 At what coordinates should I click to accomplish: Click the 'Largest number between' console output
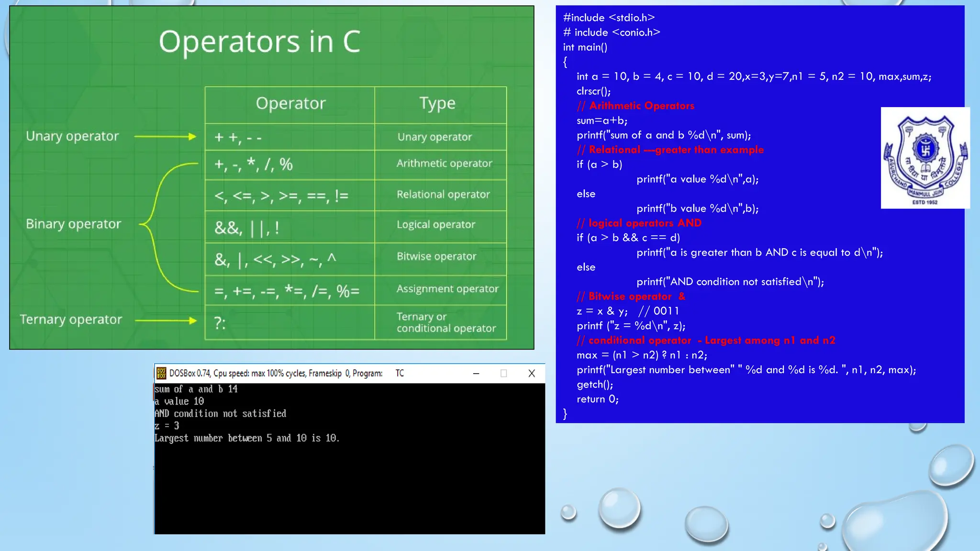246,438
